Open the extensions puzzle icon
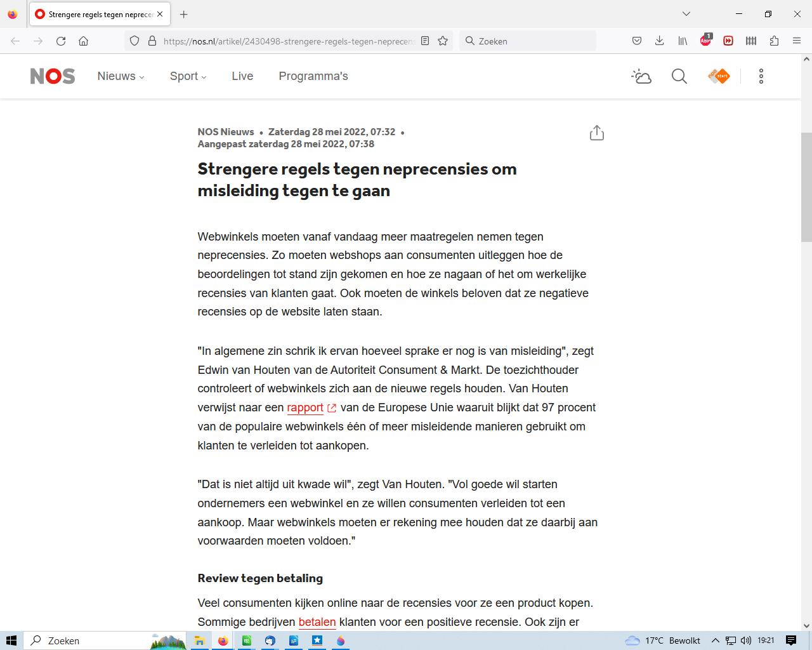This screenshot has width=812, height=650. pos(774,41)
